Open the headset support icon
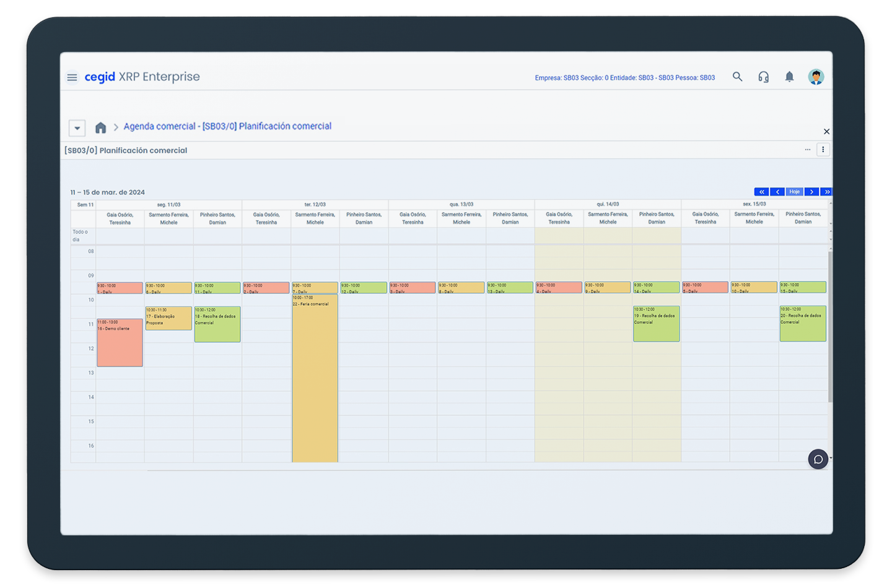892x588 pixels. [x=763, y=77]
